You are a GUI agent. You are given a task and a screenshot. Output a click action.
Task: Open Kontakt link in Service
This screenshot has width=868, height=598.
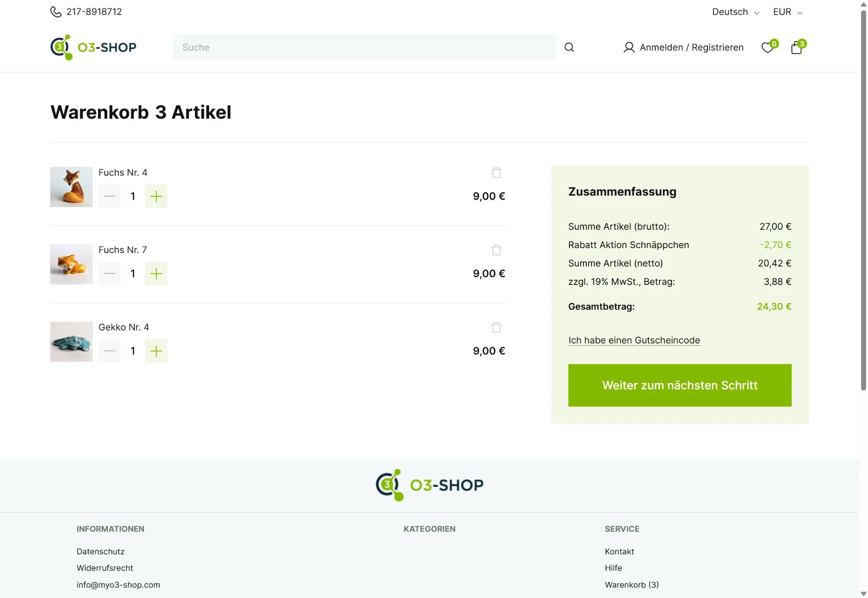[619, 551]
